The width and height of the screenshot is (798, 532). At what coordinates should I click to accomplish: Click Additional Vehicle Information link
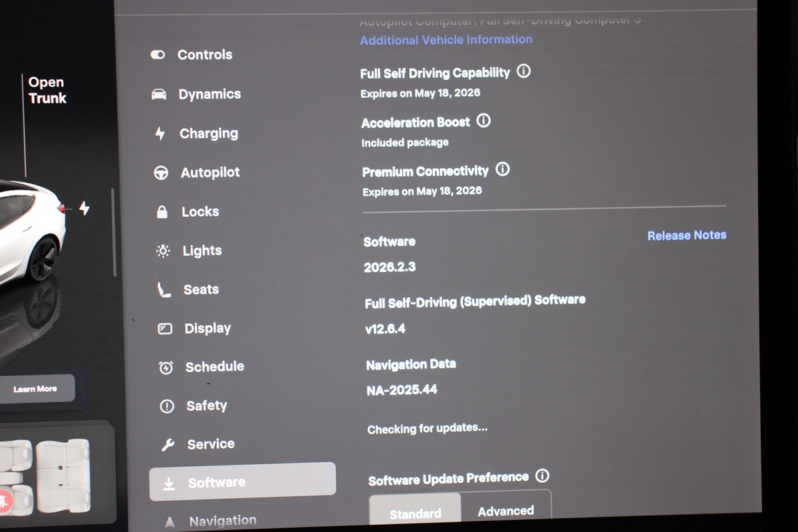[x=446, y=40]
